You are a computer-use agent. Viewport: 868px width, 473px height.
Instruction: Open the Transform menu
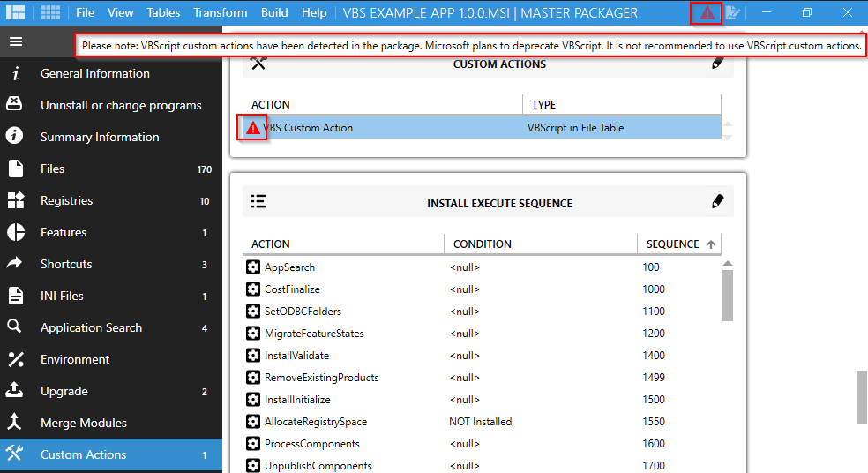coord(221,12)
